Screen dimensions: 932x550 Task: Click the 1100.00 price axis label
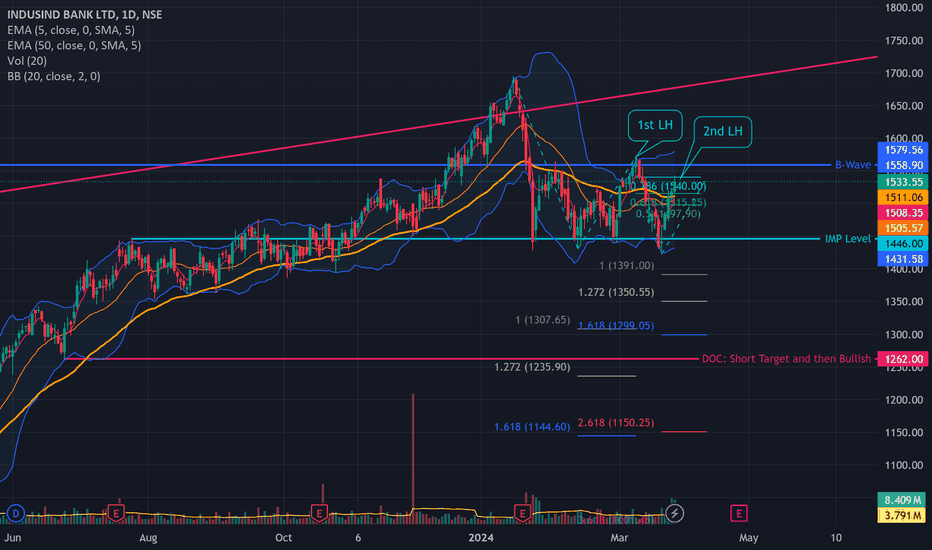[x=903, y=465]
